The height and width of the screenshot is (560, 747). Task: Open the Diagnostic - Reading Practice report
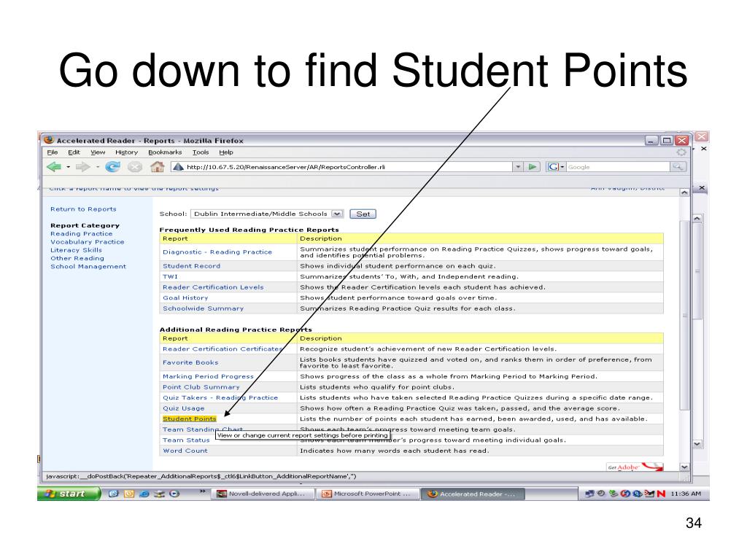click(x=217, y=252)
